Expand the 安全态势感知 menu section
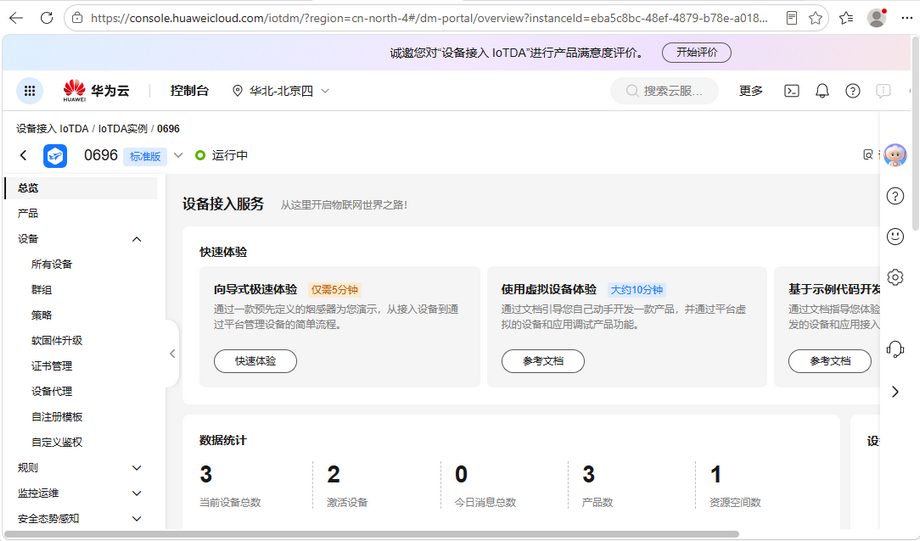 coord(137,519)
